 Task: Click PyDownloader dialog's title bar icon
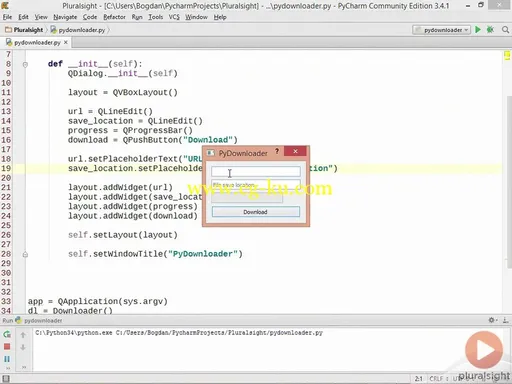click(210, 153)
